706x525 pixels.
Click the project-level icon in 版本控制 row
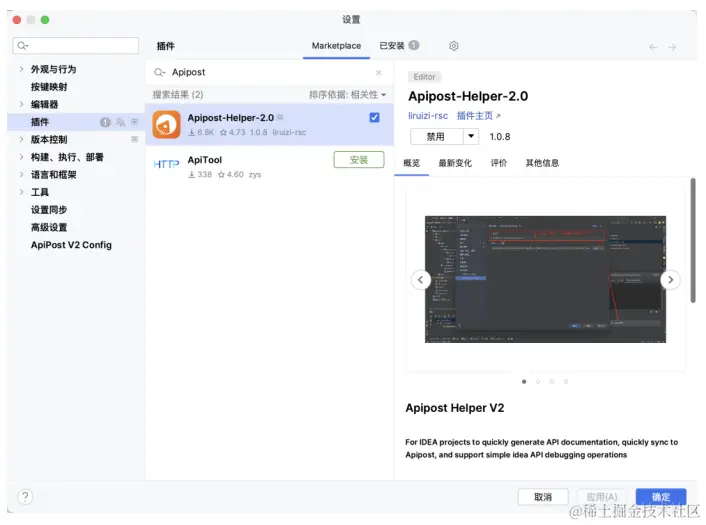[x=134, y=139]
